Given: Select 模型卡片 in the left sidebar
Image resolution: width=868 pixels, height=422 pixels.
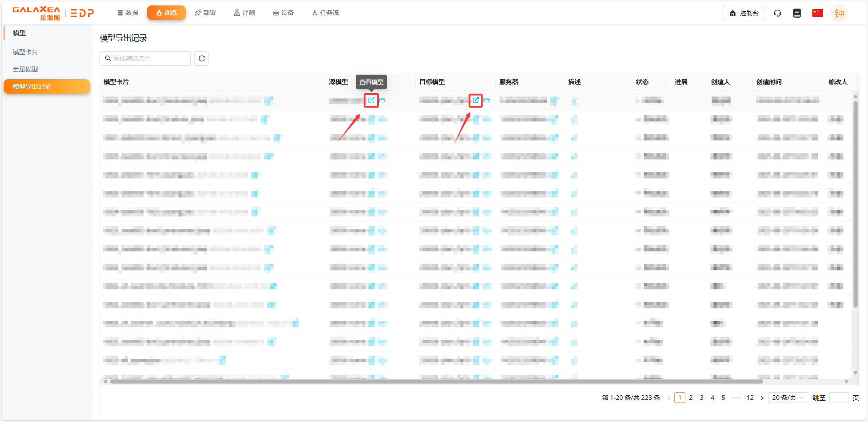Looking at the screenshot, I should [25, 52].
